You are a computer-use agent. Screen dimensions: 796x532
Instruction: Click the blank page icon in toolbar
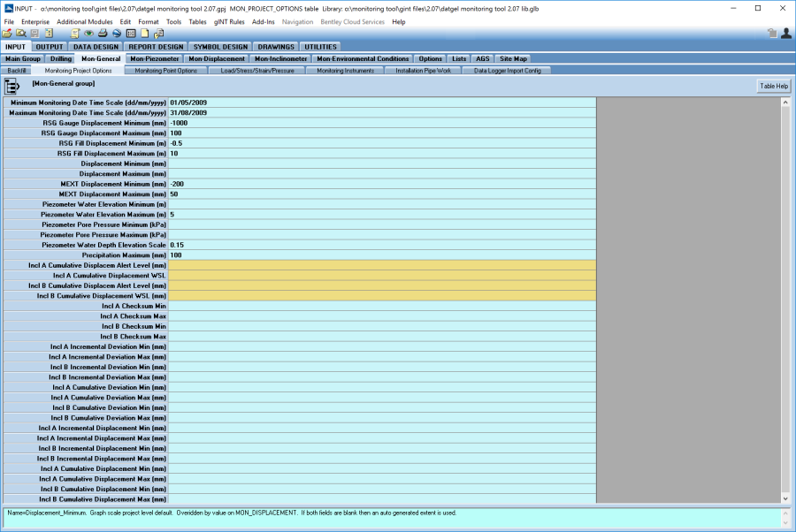[144, 34]
